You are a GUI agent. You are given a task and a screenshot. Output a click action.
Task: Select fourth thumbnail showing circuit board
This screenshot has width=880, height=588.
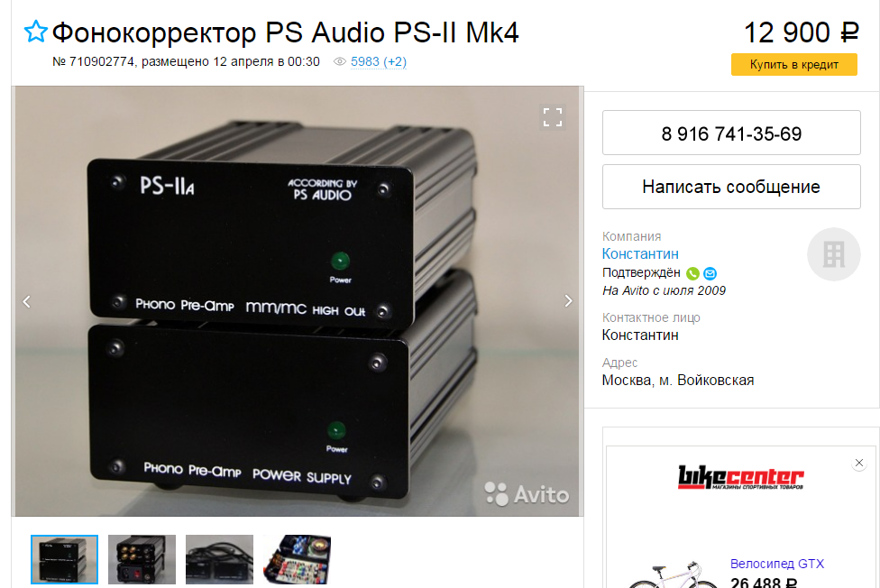point(297,559)
